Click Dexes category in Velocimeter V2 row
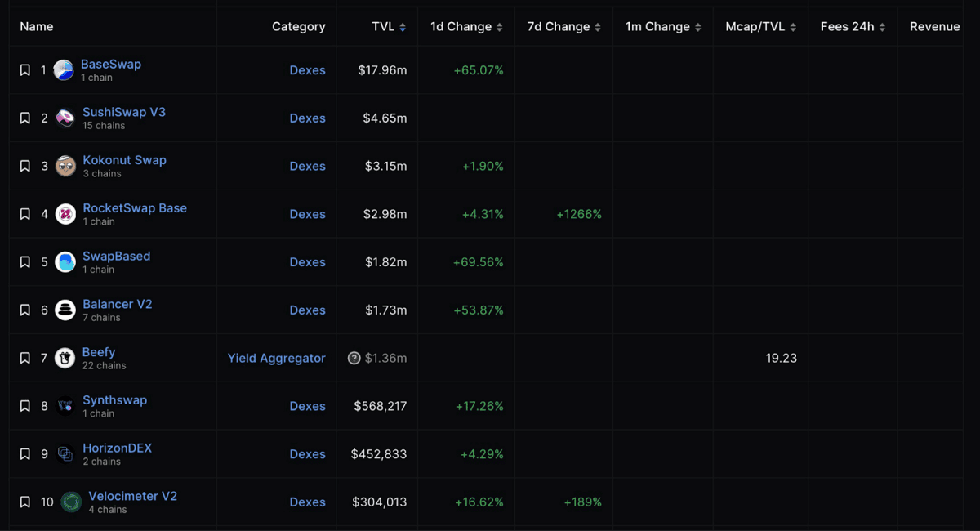This screenshot has height=531, width=980. pos(307,502)
